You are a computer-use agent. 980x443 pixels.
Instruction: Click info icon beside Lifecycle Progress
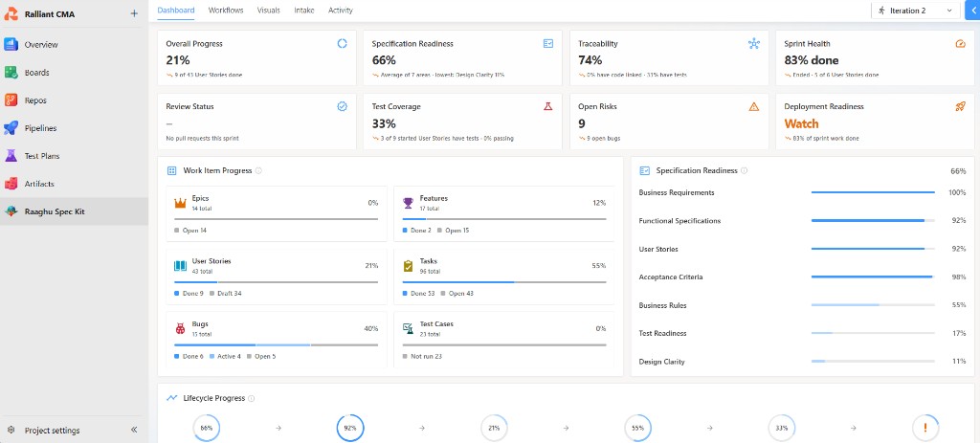tap(252, 398)
